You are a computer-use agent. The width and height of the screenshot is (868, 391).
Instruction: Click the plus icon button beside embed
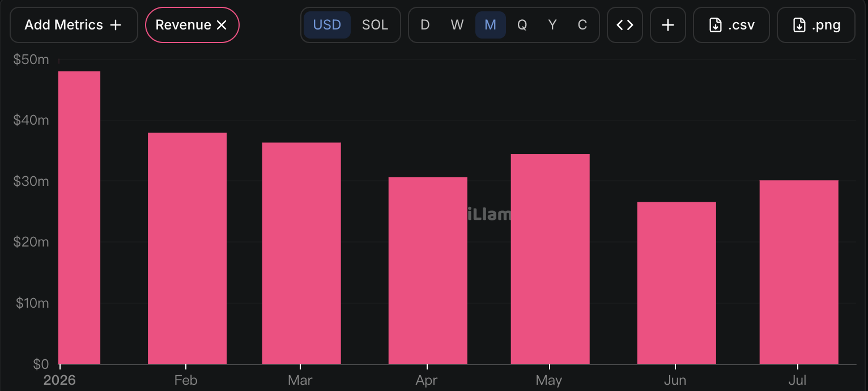[668, 25]
